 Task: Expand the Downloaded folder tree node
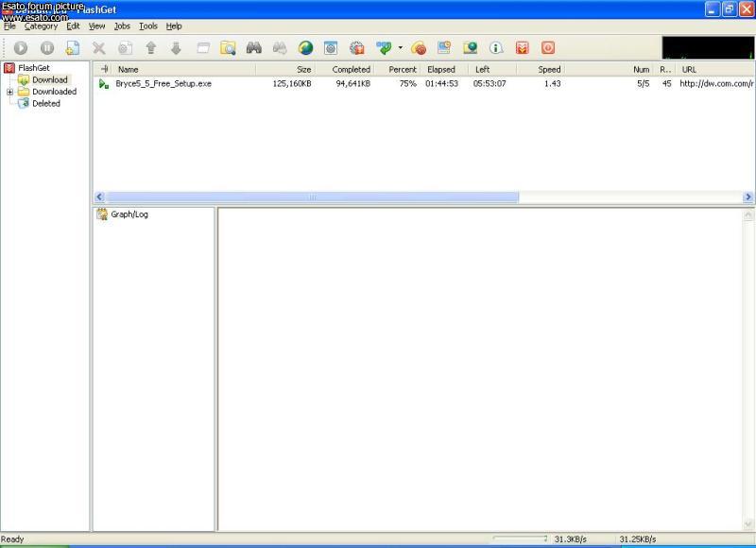9,92
